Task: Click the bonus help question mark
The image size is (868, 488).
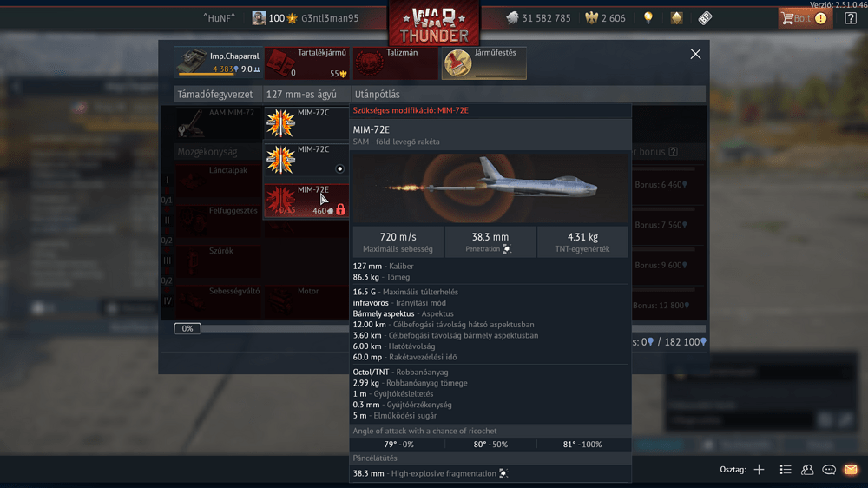Action: click(x=674, y=152)
